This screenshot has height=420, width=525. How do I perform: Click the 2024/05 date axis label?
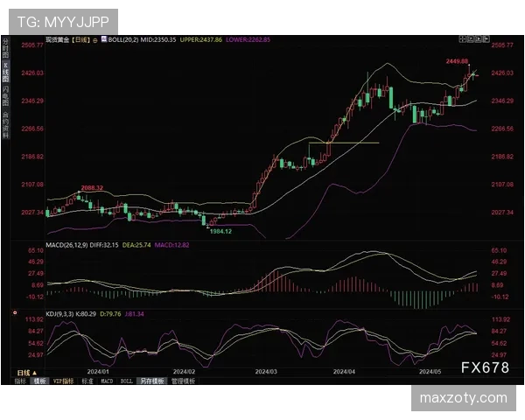pos(430,372)
